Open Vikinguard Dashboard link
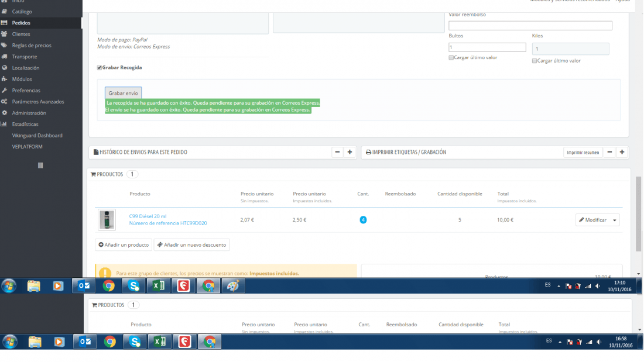 point(37,136)
